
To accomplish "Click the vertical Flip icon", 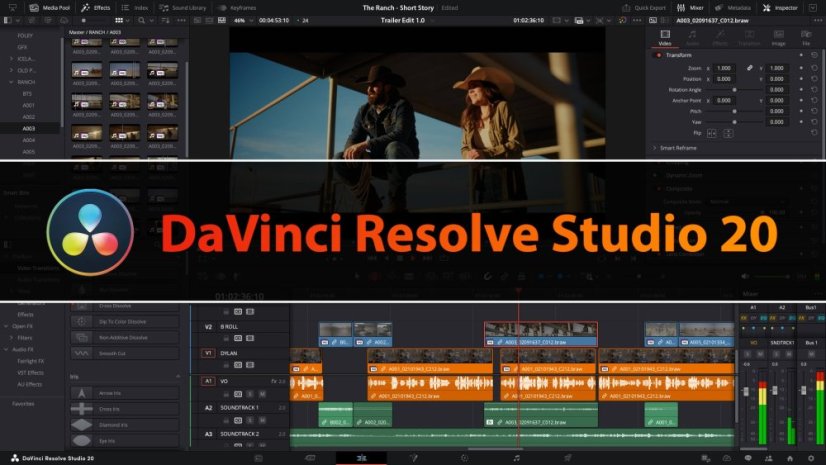I will coord(728,133).
